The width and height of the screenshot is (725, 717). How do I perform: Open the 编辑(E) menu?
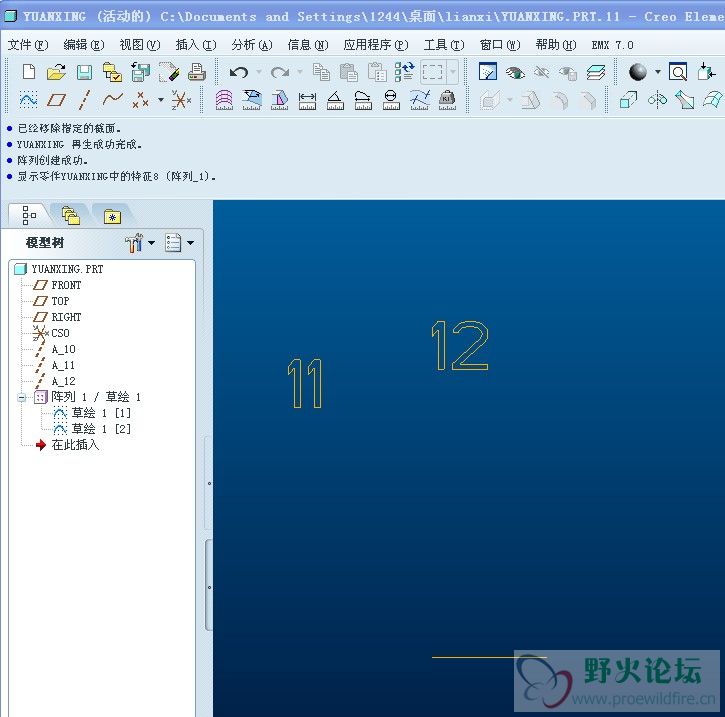tap(84, 45)
